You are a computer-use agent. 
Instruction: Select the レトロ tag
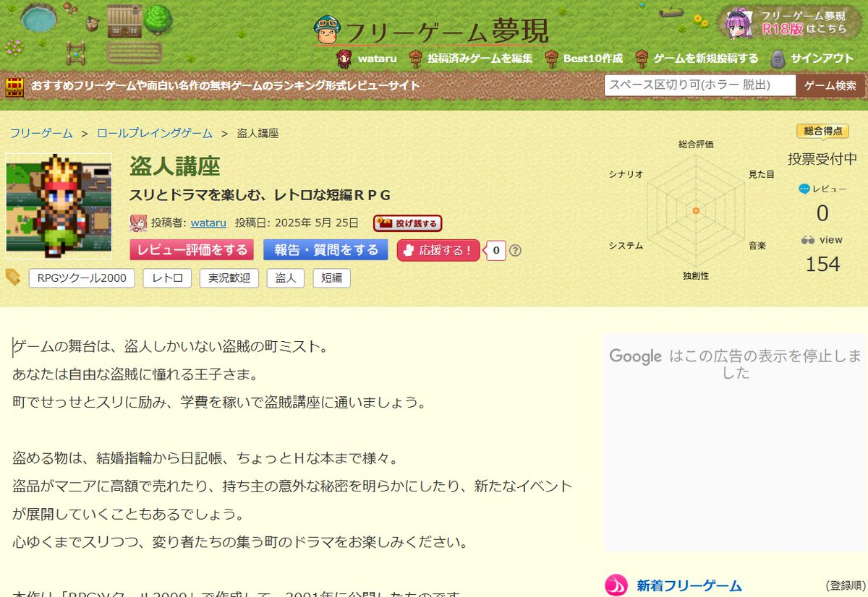tap(167, 278)
